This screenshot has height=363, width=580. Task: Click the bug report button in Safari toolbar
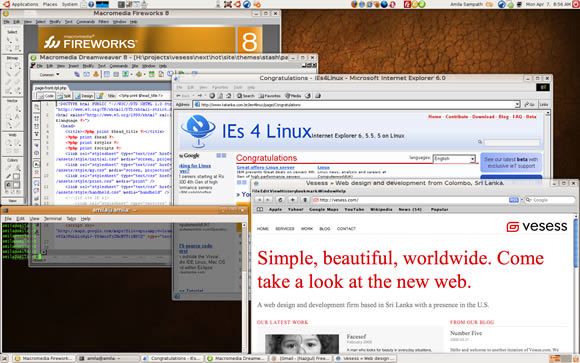[x=304, y=200]
